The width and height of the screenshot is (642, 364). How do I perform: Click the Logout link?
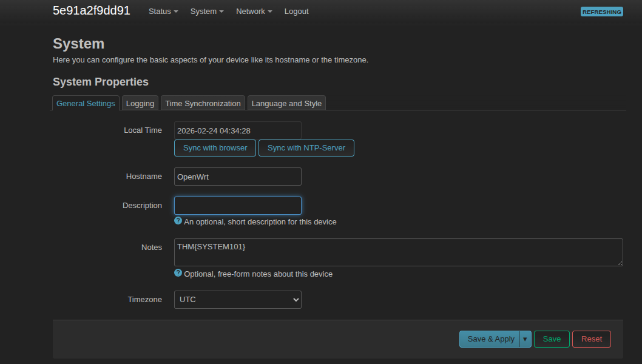coord(296,12)
